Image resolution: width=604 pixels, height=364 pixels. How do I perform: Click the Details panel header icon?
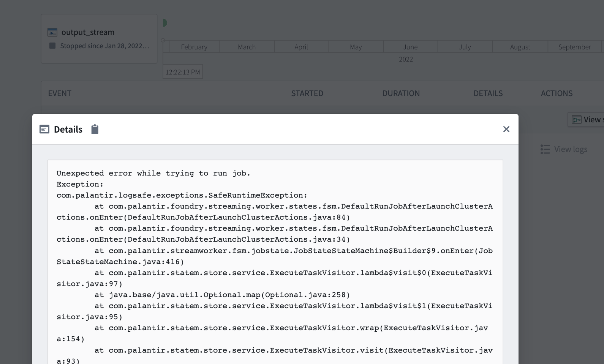(44, 130)
